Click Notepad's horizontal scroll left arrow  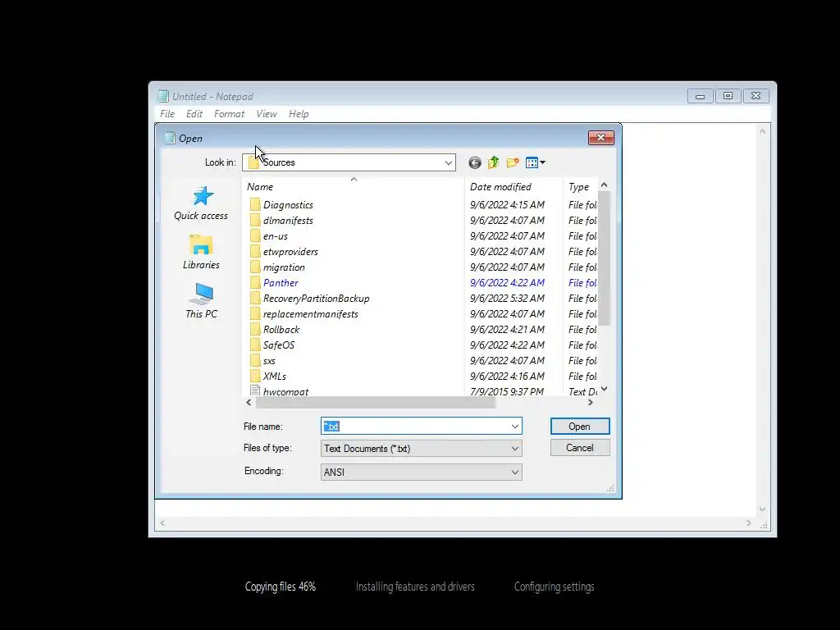tap(162, 523)
